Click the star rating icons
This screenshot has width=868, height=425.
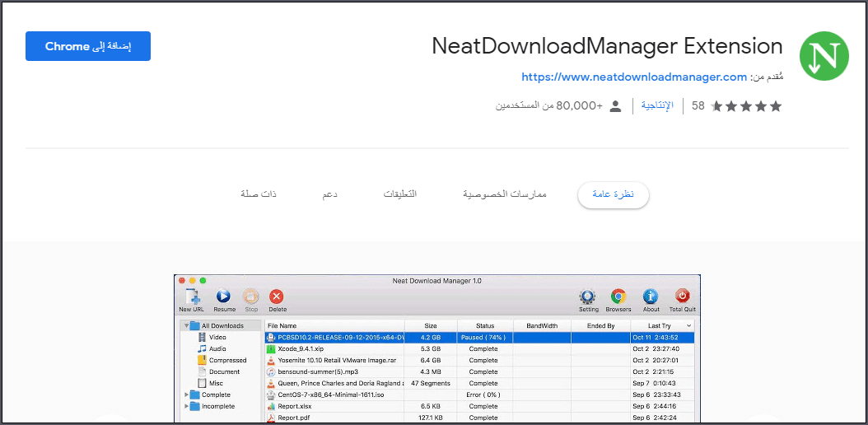[x=745, y=106]
